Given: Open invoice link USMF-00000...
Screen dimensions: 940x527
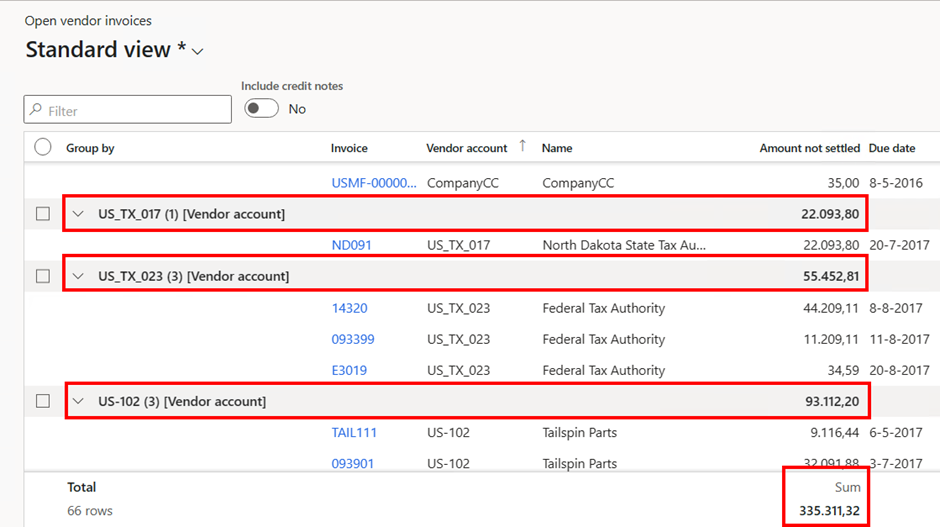Looking at the screenshot, I should [373, 183].
